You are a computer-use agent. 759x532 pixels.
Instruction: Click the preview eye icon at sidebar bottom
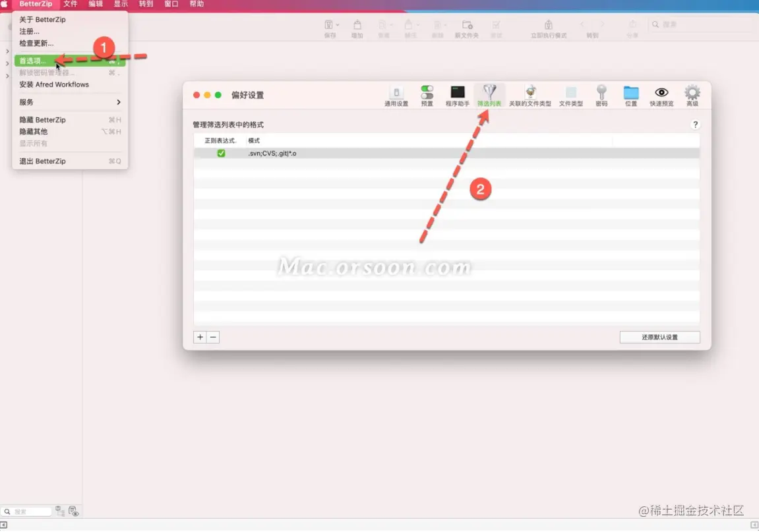pyautogui.click(x=74, y=511)
